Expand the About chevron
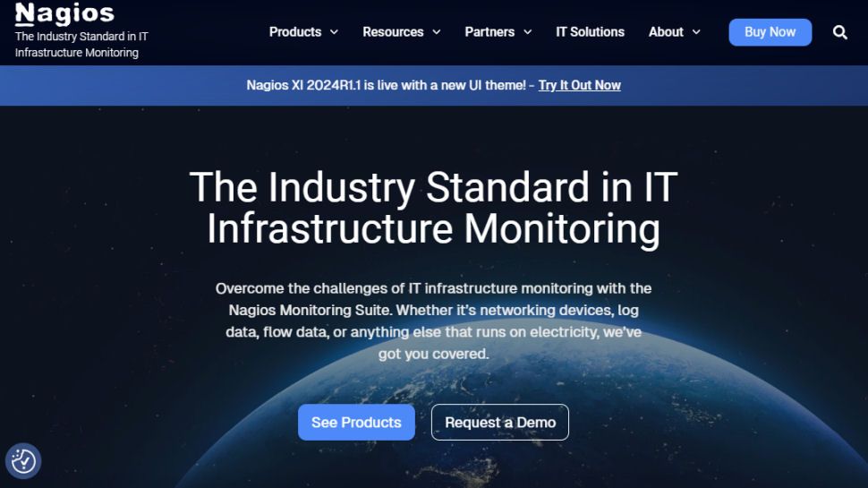This screenshot has height=488, width=868. 696,32
